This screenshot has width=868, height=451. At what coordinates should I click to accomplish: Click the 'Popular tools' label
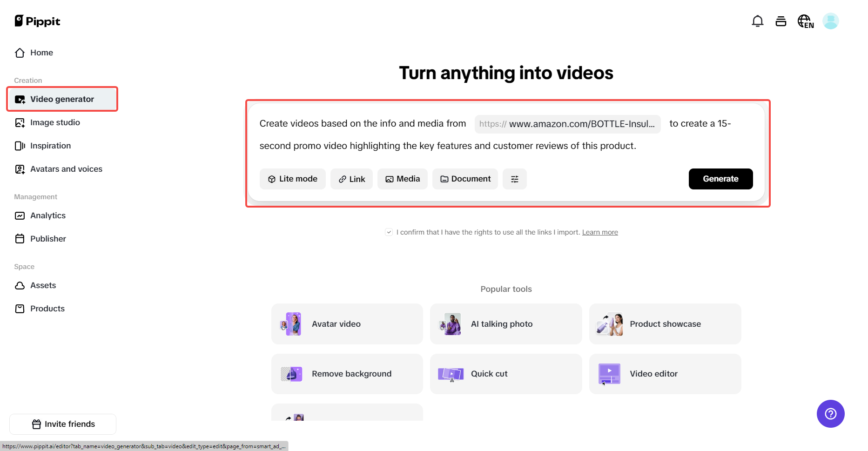506,289
